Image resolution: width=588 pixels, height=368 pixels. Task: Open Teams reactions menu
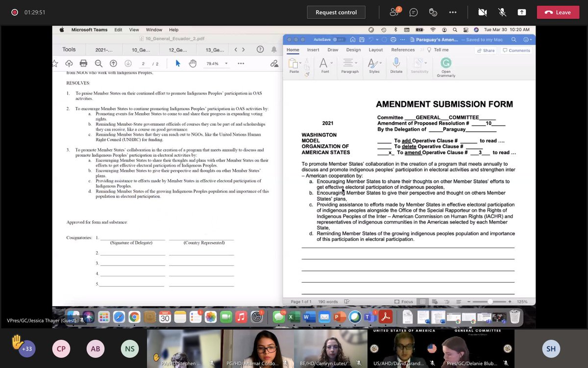pyautogui.click(x=433, y=12)
